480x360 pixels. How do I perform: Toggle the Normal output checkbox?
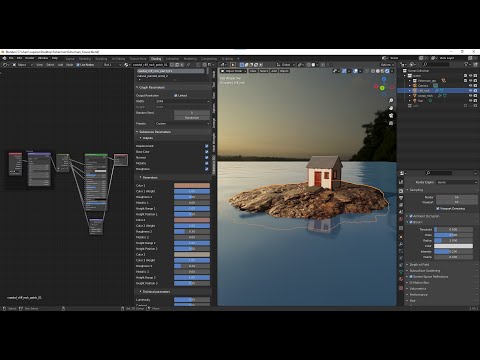pos(207,157)
